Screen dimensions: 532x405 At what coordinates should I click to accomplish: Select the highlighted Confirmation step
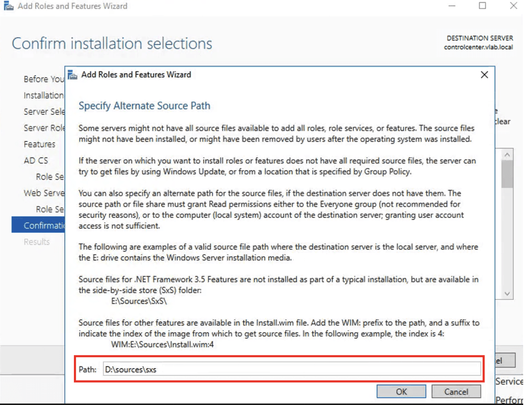(44, 225)
